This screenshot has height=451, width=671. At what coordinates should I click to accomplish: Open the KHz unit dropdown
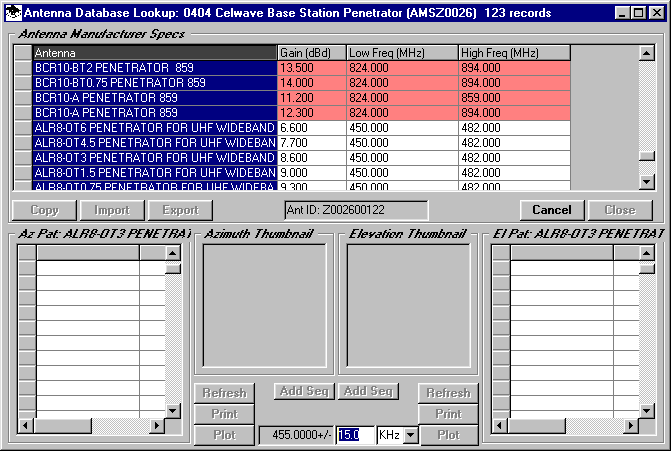[411, 435]
